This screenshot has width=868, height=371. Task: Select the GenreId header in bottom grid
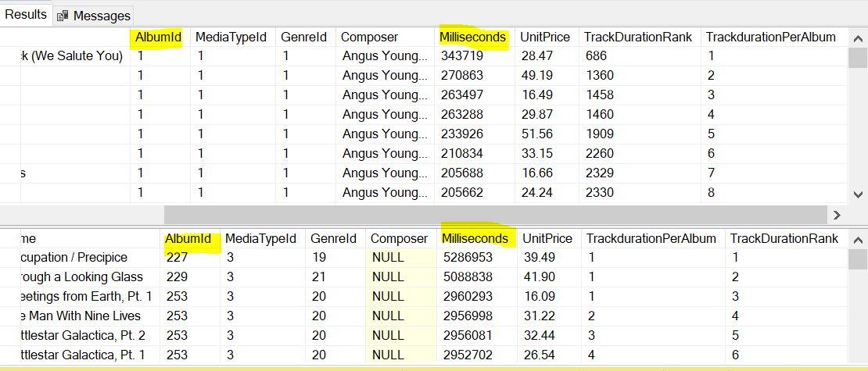click(x=333, y=238)
